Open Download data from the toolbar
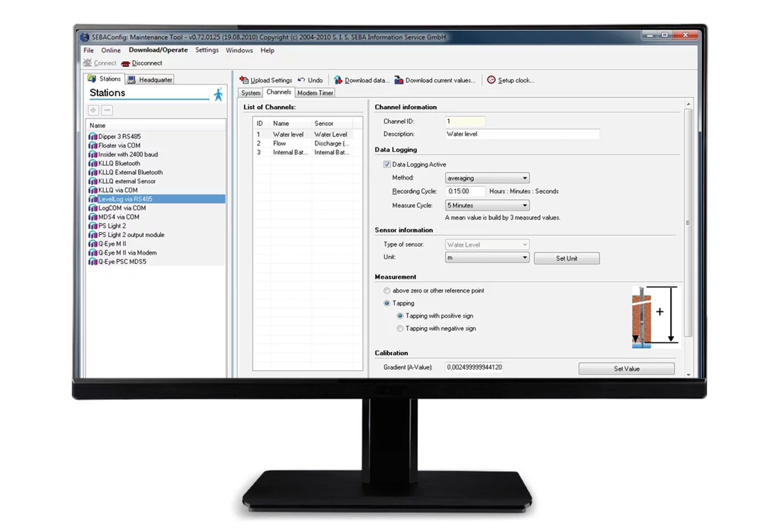The width and height of the screenshot is (773, 532). [338, 80]
